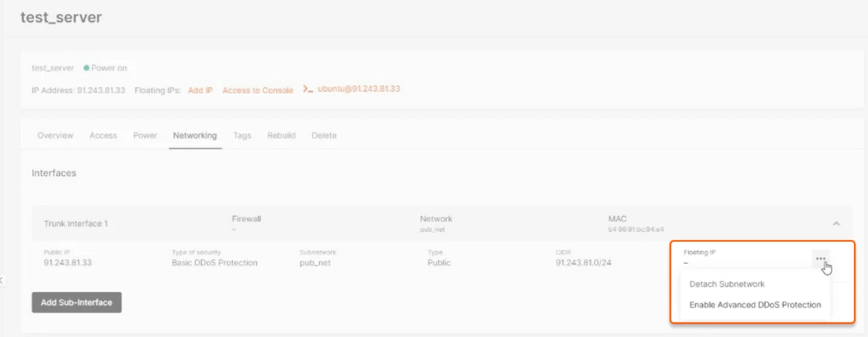The width and height of the screenshot is (868, 337).
Task: Open the Delete tab
Action: pos(324,135)
